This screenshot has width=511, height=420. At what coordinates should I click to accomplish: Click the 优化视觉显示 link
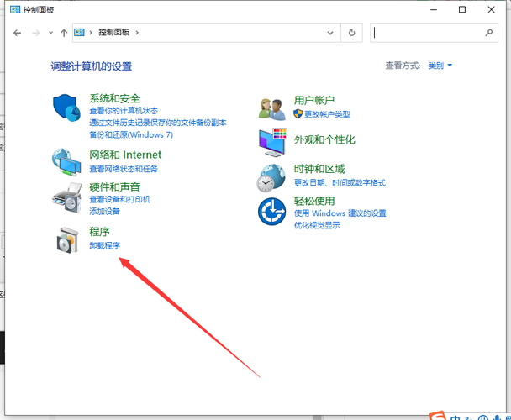[x=317, y=225]
